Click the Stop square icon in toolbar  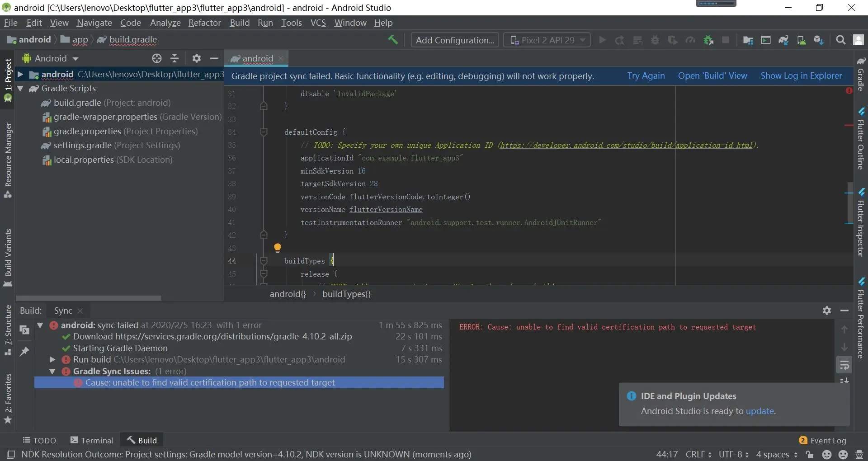726,40
